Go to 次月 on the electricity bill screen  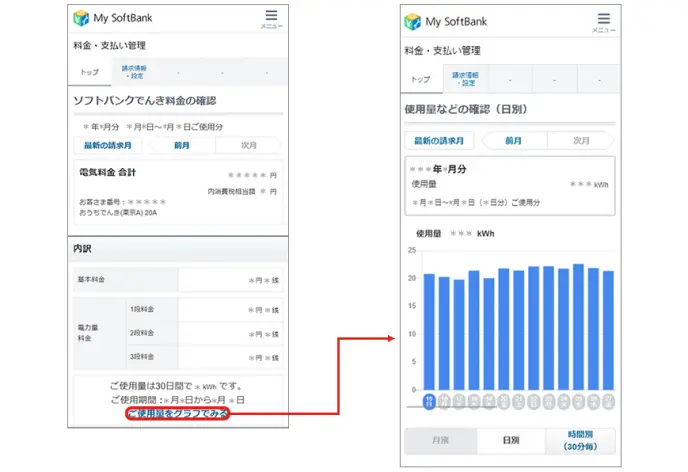248,145
